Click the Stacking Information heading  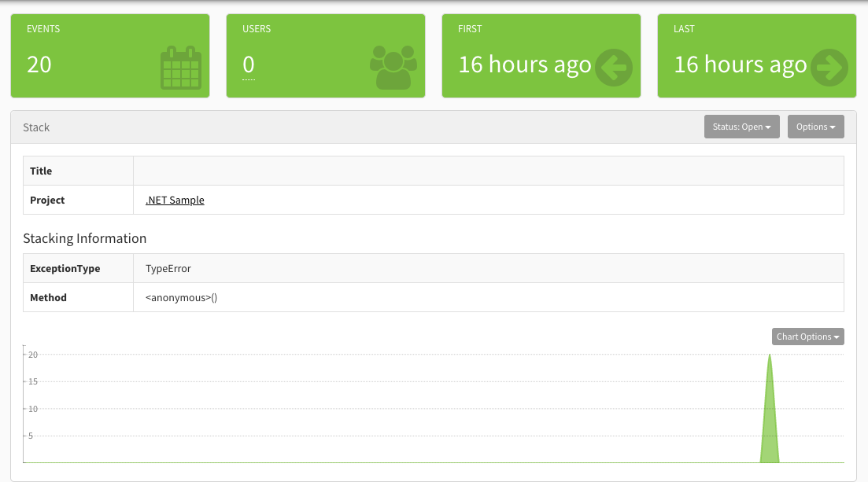coord(84,238)
